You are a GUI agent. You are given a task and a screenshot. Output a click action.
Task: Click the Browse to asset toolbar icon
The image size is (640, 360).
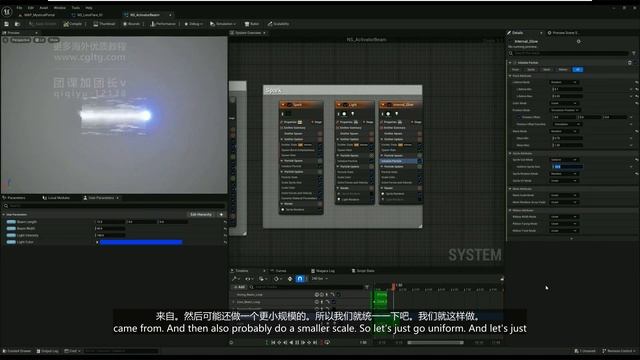[17, 24]
